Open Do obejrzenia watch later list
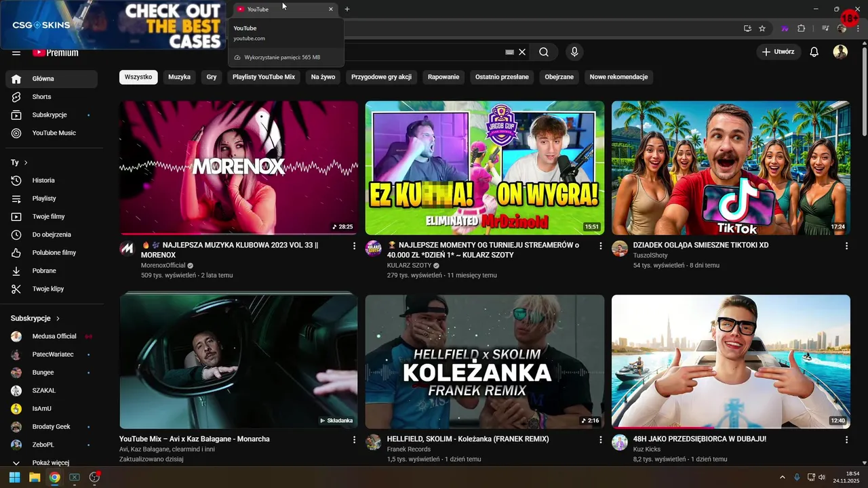This screenshot has height=488, width=868. click(52, 235)
